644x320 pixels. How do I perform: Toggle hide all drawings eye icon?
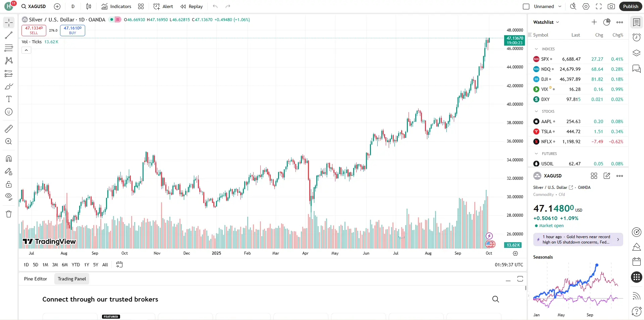9,197
